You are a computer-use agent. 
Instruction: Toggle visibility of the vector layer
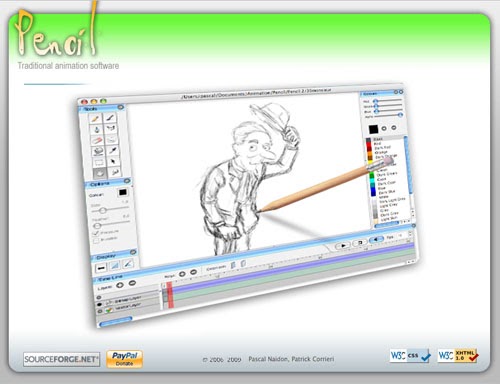click(x=100, y=311)
